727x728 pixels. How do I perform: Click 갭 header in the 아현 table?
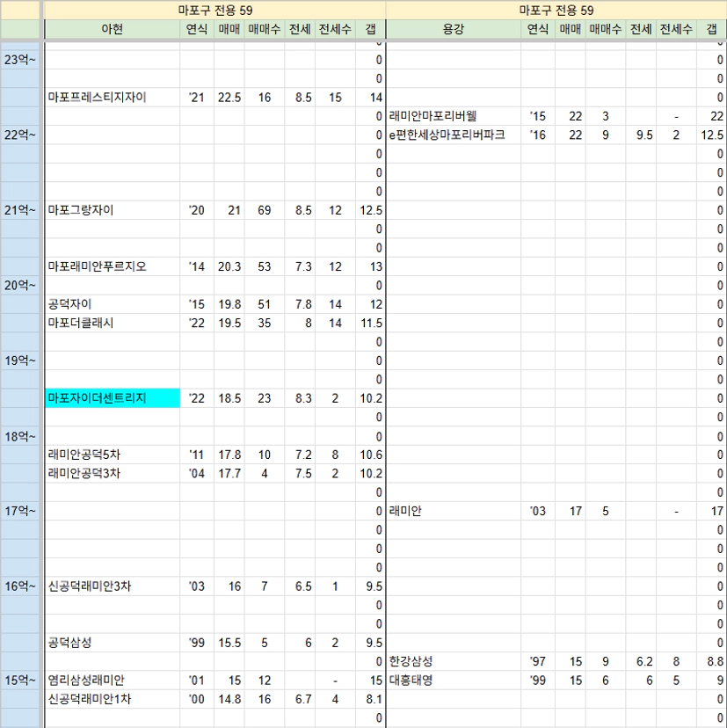pyautogui.click(x=370, y=29)
